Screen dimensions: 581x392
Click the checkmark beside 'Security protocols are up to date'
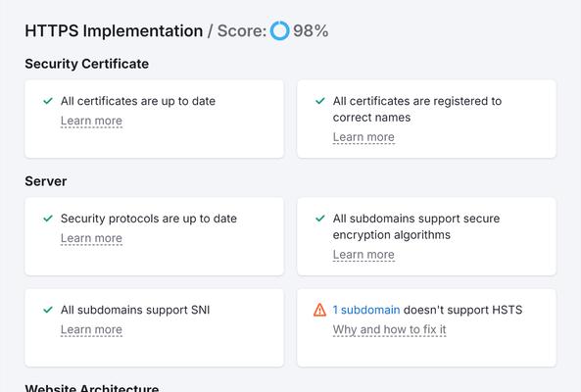tap(48, 219)
